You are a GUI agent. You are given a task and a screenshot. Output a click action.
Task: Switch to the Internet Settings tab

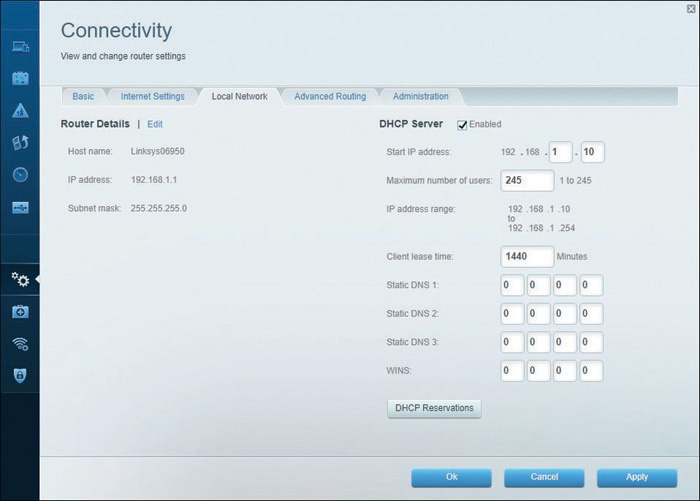tap(153, 96)
